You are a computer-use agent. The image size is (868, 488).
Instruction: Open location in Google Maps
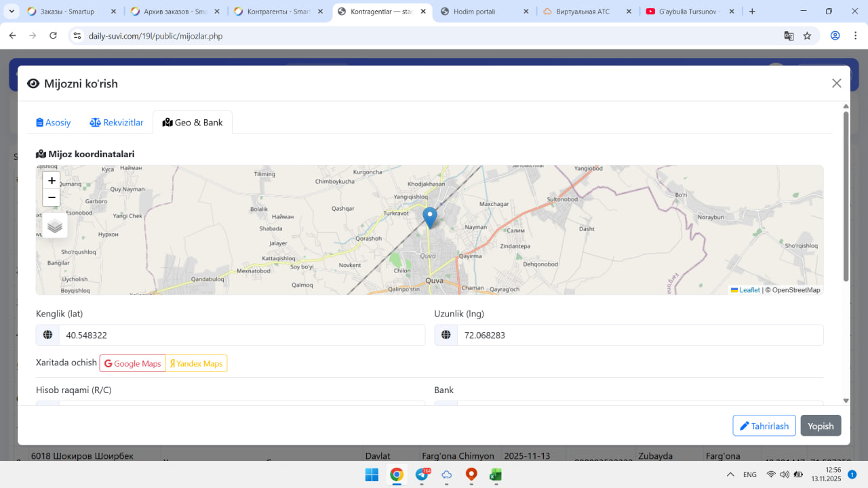(133, 364)
